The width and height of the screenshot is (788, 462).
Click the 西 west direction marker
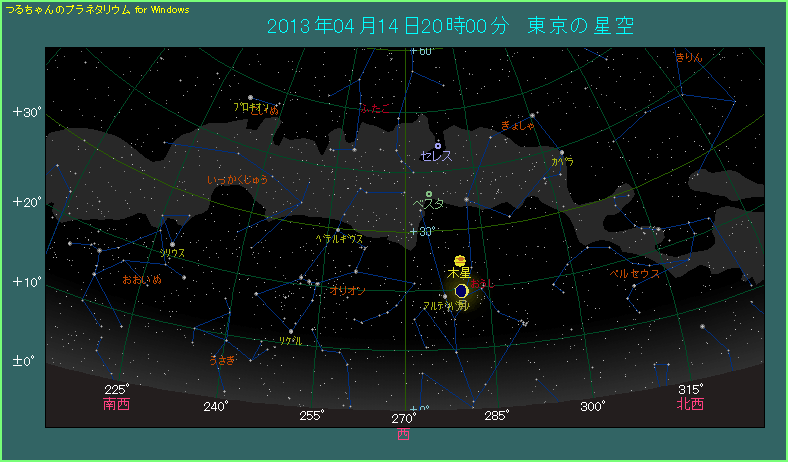[403, 434]
